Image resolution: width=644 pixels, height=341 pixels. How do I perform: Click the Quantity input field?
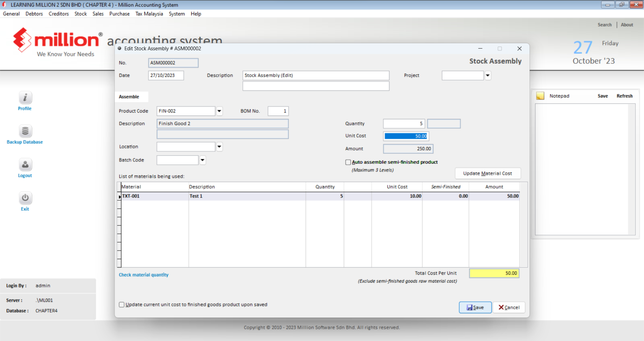[x=404, y=124]
